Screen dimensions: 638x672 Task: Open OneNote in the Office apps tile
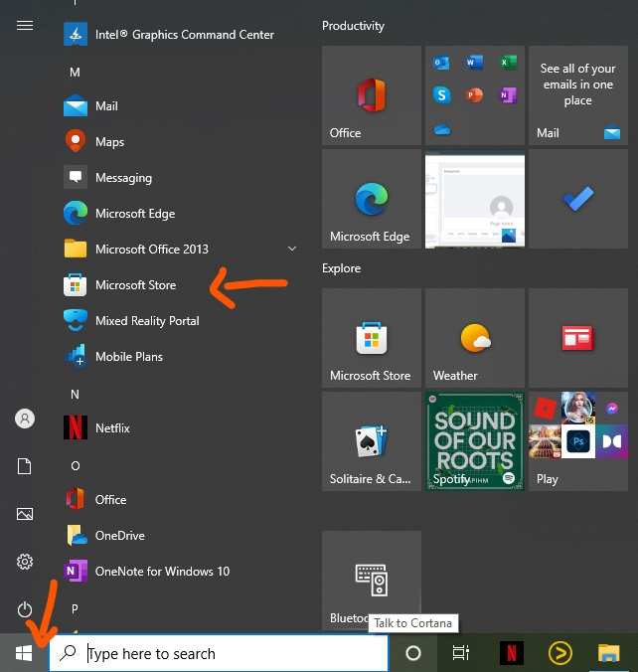point(508,94)
